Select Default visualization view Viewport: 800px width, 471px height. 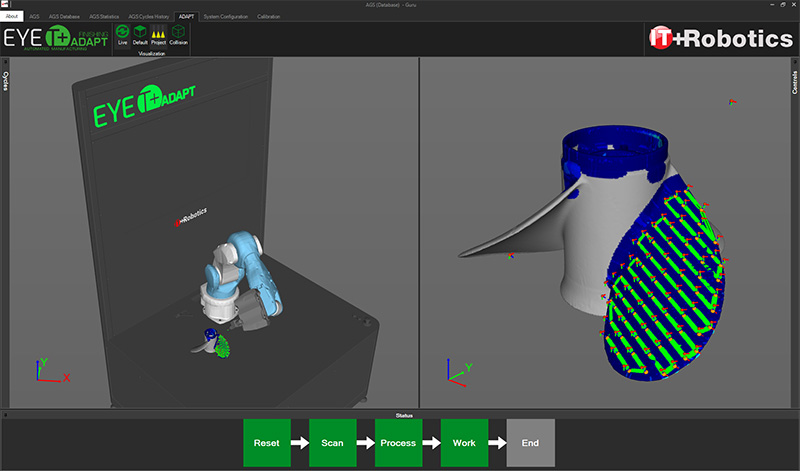click(x=140, y=35)
